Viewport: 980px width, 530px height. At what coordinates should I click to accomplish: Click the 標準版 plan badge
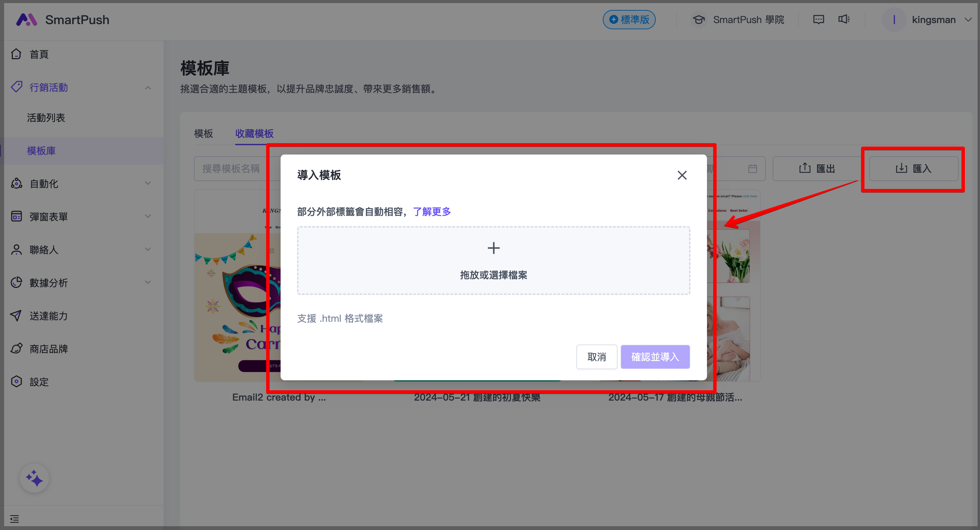(x=629, y=20)
